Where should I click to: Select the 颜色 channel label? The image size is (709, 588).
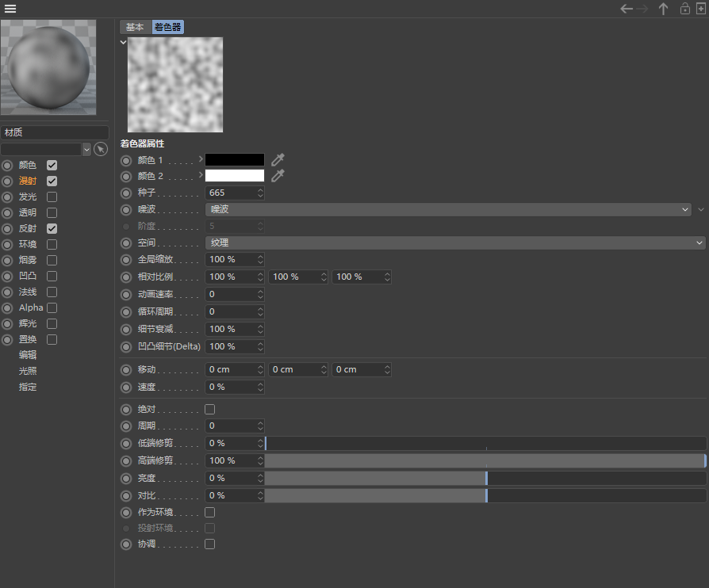click(x=28, y=166)
